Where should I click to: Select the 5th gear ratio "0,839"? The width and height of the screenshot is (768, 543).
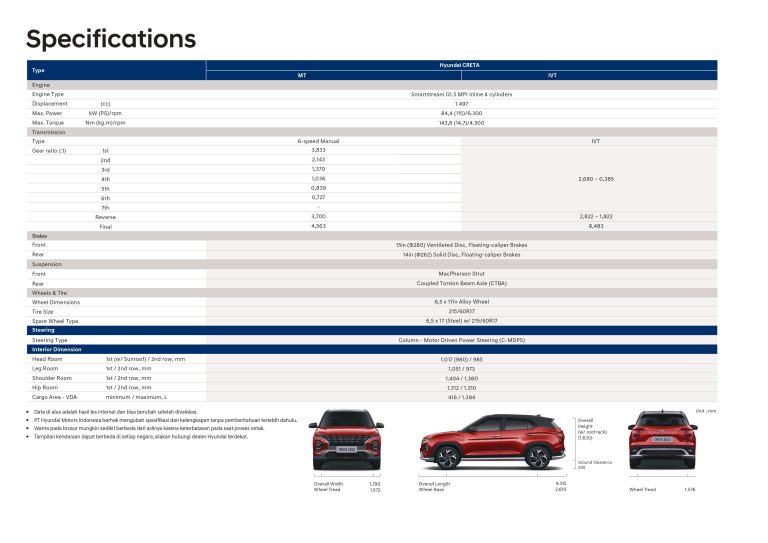pos(318,188)
